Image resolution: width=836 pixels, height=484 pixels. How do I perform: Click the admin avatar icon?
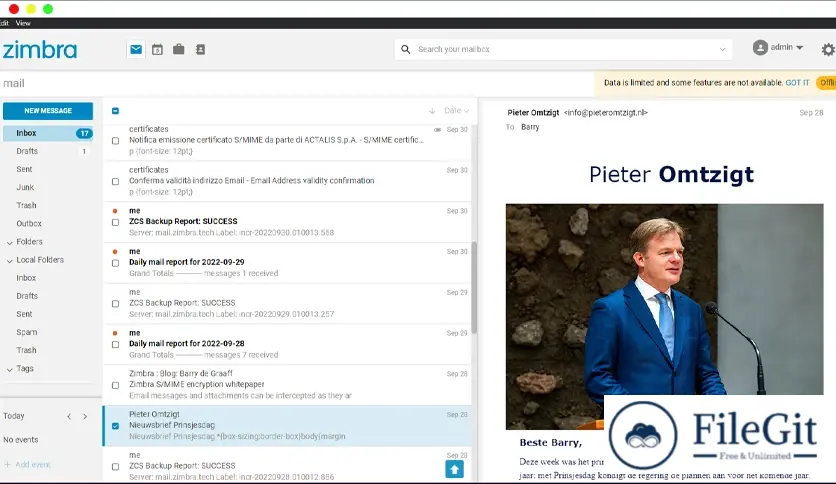(x=760, y=47)
